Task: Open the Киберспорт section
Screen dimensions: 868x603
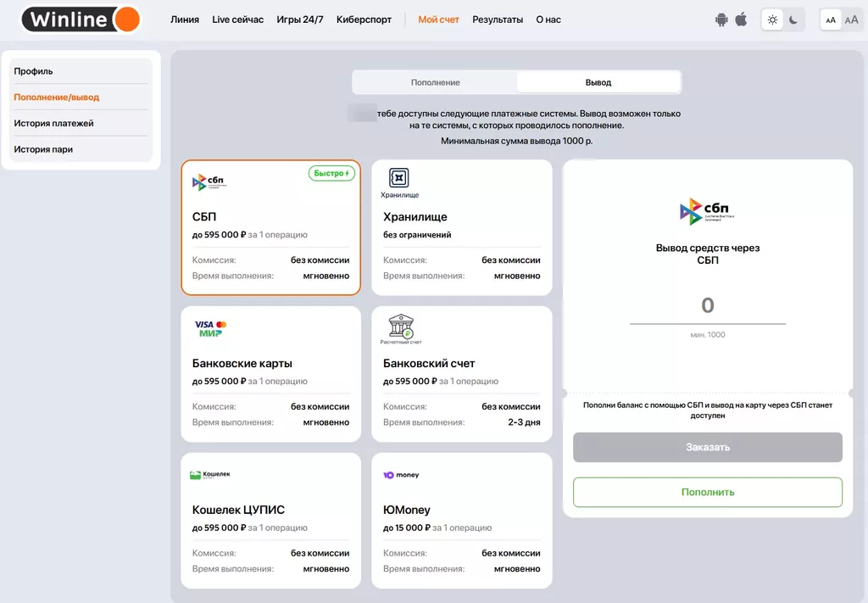Action: 364,20
